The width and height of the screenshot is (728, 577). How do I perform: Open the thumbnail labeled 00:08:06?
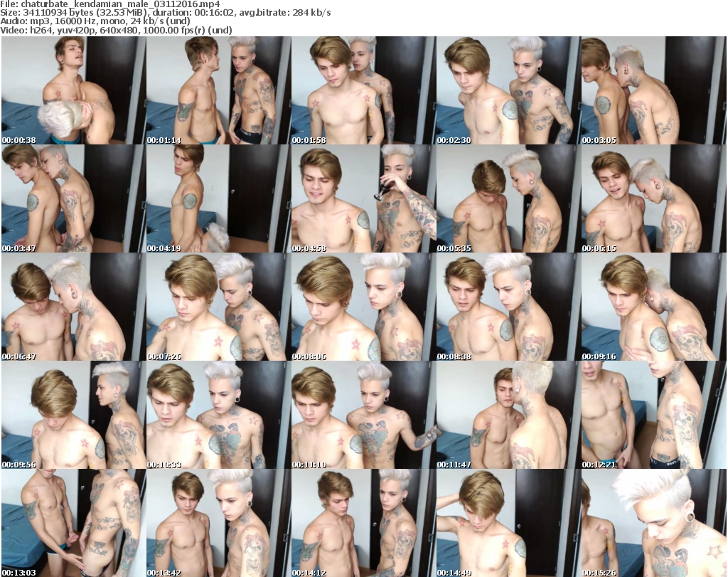pos(363,307)
